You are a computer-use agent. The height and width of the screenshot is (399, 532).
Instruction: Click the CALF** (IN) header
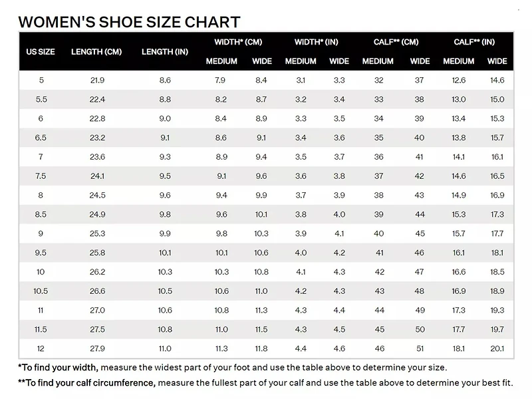click(x=474, y=42)
